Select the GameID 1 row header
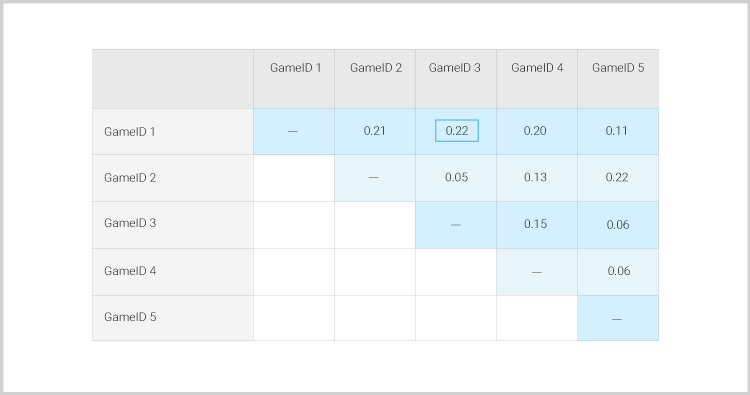750x395 pixels. point(173,132)
